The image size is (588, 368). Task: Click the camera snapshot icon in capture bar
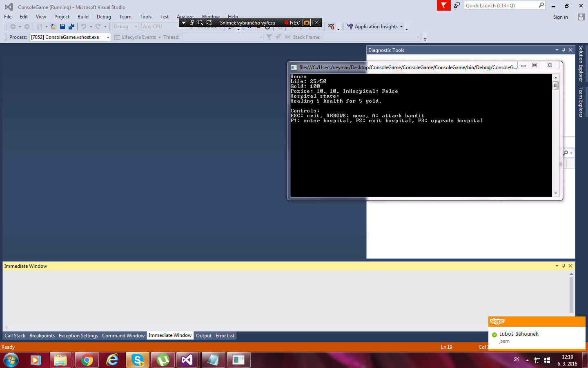[306, 23]
